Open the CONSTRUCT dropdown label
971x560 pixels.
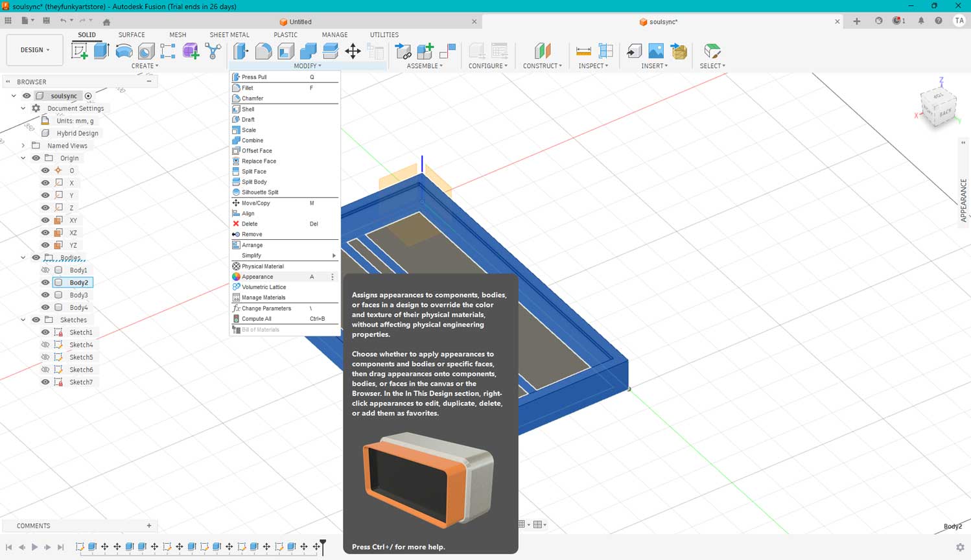542,66
